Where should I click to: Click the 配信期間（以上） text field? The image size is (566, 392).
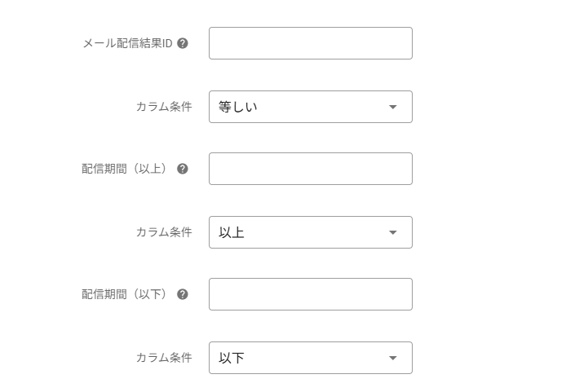tap(310, 169)
